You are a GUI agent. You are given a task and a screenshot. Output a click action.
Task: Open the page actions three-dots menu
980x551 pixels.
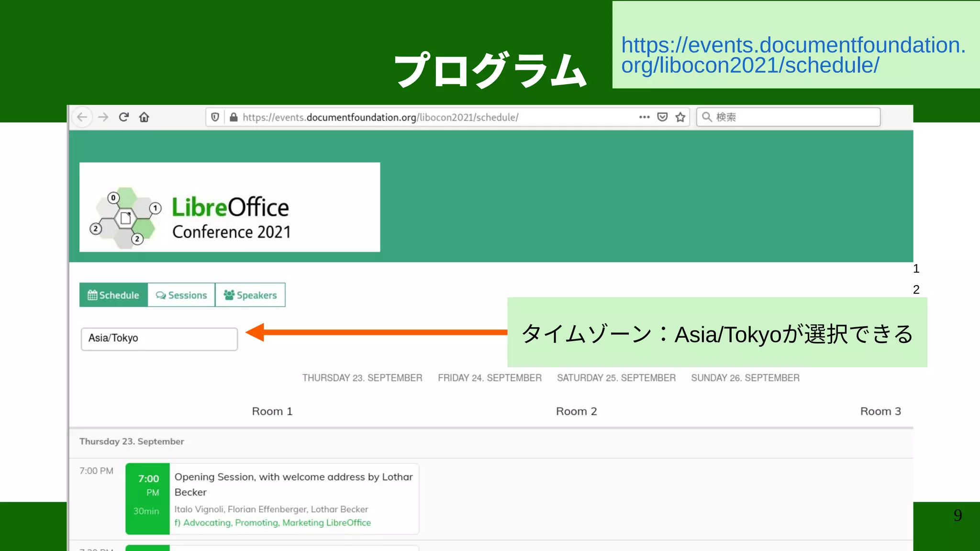click(644, 117)
